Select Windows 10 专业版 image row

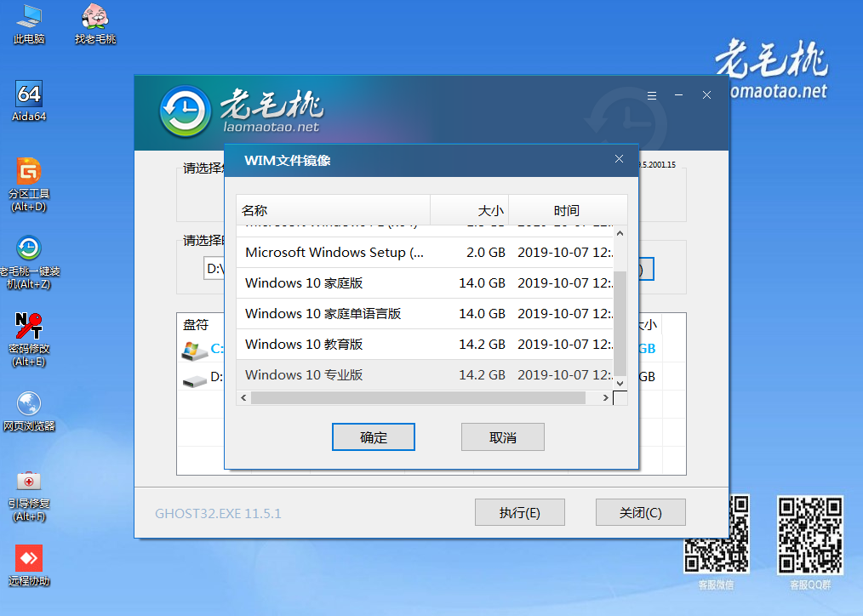tap(425, 375)
